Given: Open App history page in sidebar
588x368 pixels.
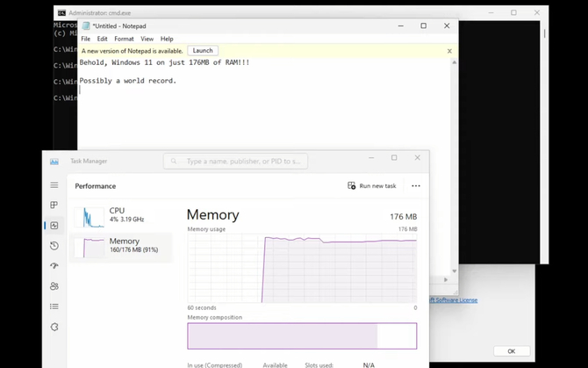Looking at the screenshot, I should click(x=54, y=246).
